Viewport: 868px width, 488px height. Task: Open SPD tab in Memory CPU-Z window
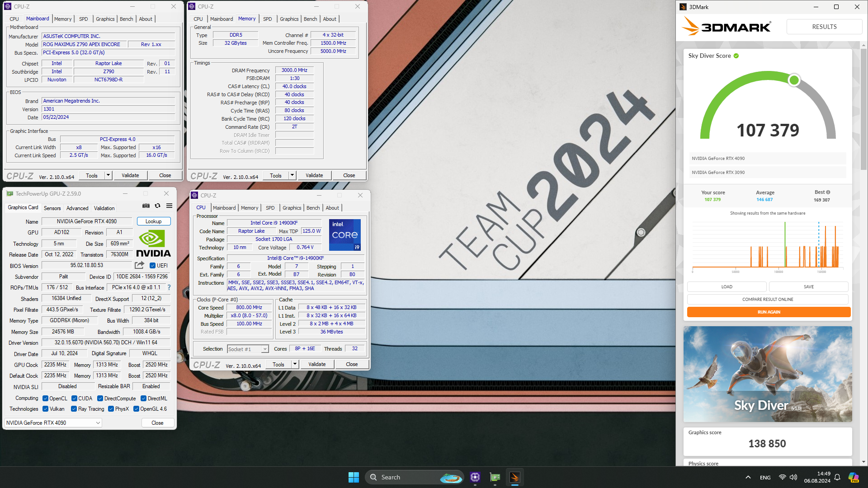(x=267, y=19)
